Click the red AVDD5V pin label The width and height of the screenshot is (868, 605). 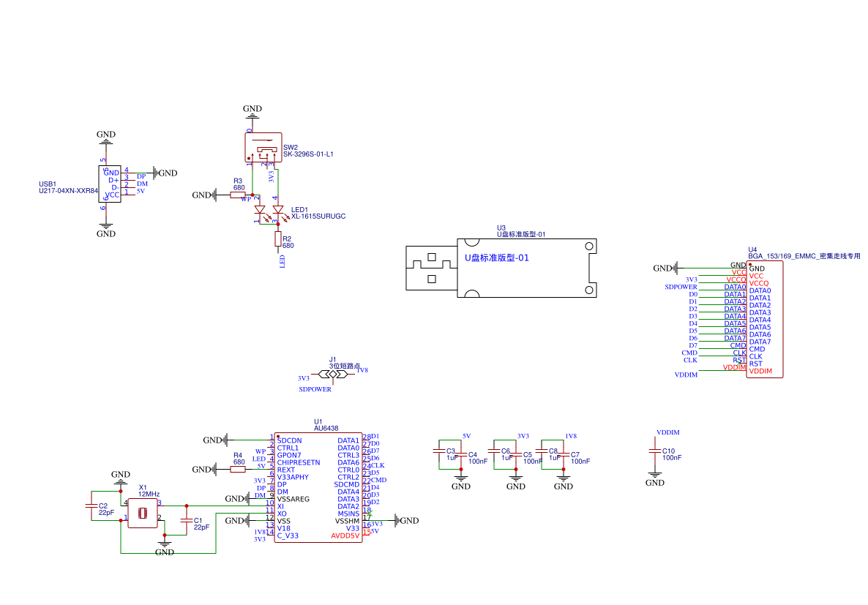click(x=345, y=536)
